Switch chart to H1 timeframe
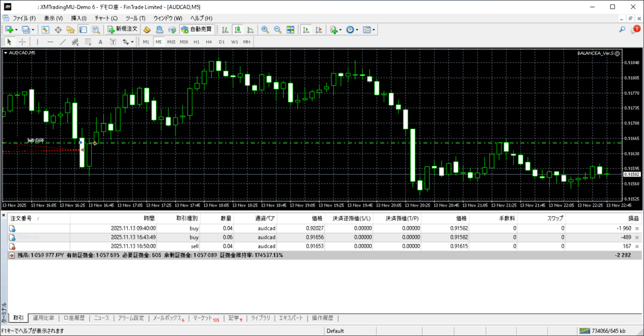This screenshot has height=336, width=644. [197, 42]
